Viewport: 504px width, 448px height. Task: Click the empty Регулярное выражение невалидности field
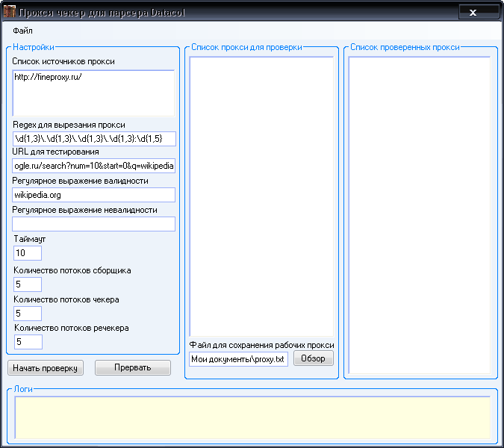point(93,224)
